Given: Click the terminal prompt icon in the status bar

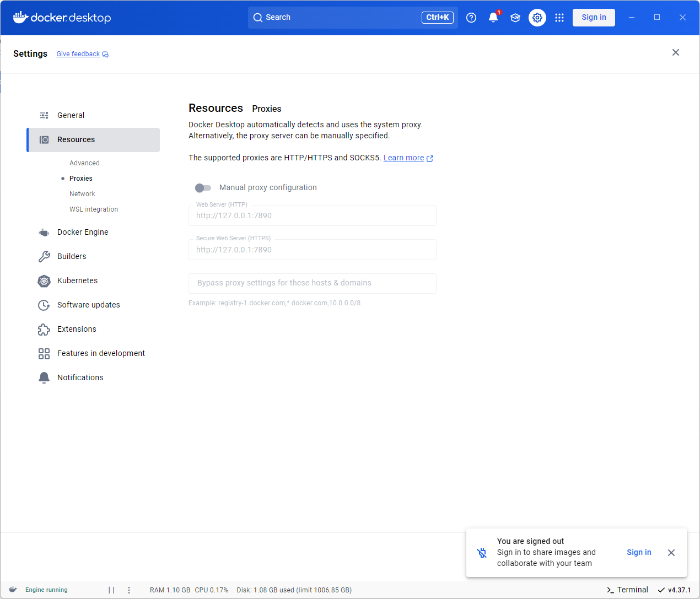Looking at the screenshot, I should pos(610,590).
